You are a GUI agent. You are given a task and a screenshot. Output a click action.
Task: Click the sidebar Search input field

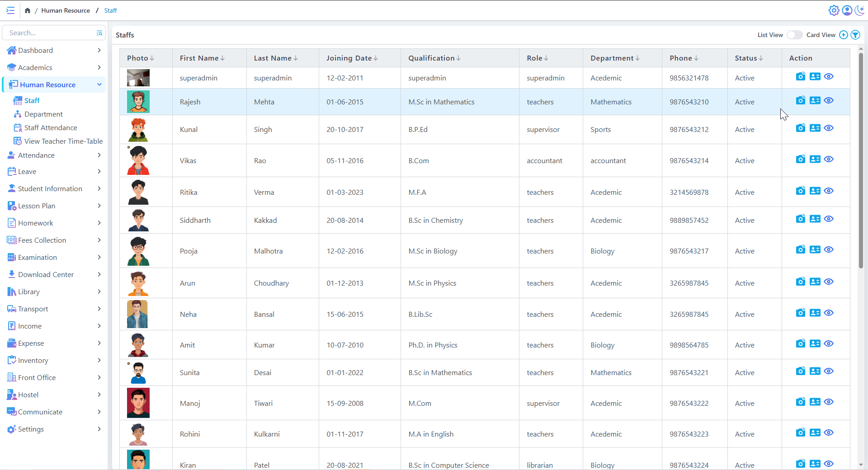pyautogui.click(x=50, y=33)
